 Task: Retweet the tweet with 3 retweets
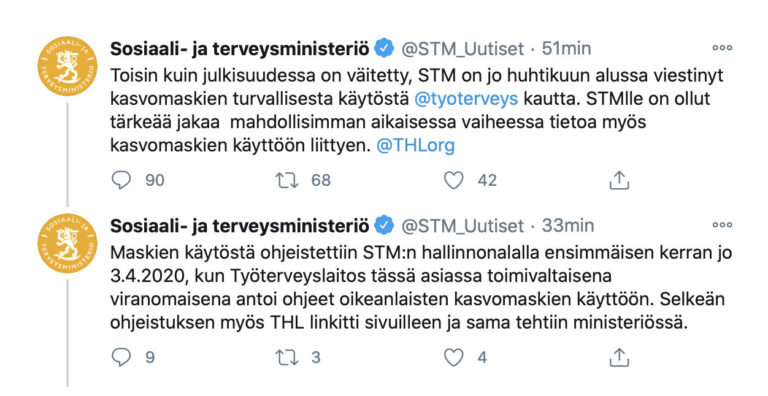tap(287, 358)
